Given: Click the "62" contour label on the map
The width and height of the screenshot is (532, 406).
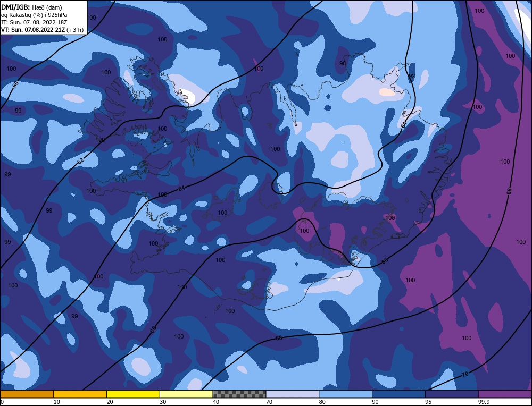Looking at the screenshot, I should tap(80, 161).
